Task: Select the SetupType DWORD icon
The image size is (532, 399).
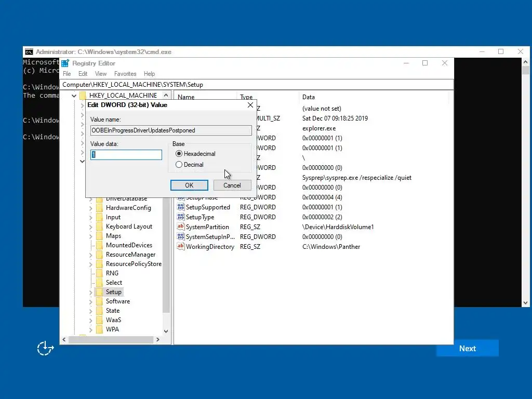Action: [181, 217]
